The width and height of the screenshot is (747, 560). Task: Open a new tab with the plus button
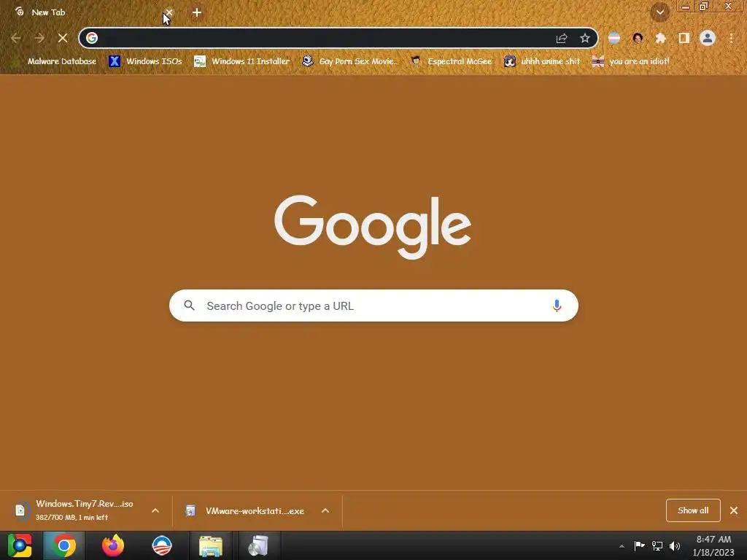click(197, 12)
